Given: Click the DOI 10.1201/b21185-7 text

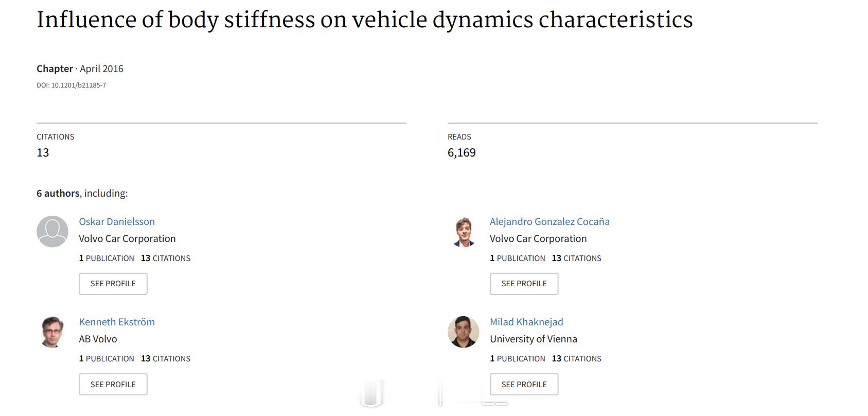Looking at the screenshot, I should tap(71, 85).
